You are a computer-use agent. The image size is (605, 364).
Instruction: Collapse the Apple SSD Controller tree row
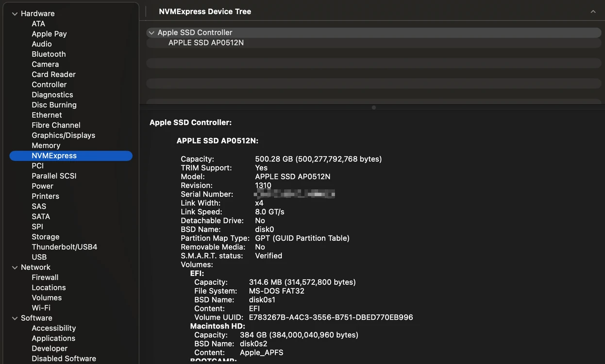point(151,33)
